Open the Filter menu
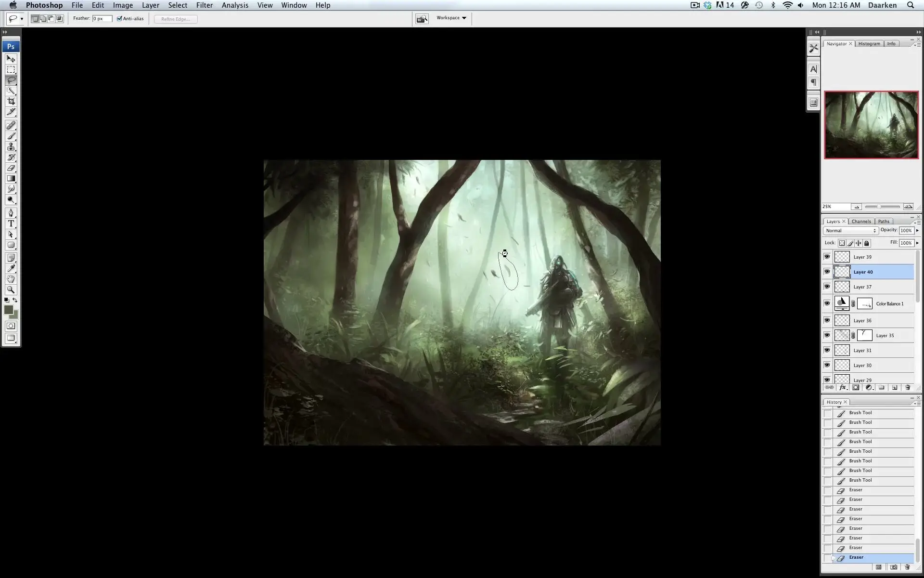 [x=204, y=5]
